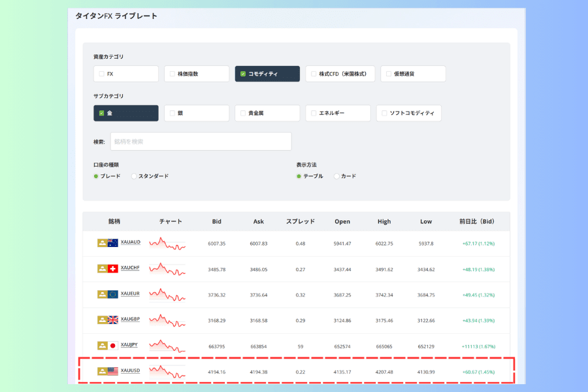The height and width of the screenshot is (392, 588).
Task: Select the テーブル display mode radio
Action: (299, 176)
